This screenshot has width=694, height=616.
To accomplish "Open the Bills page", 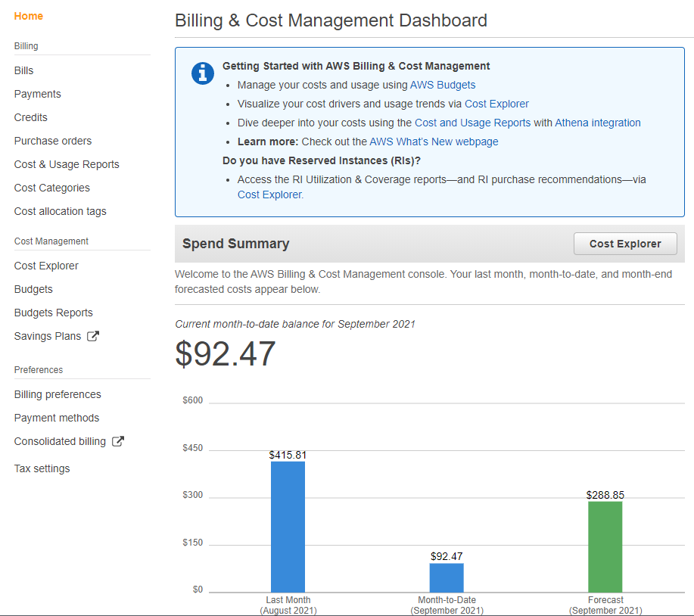I will click(23, 70).
